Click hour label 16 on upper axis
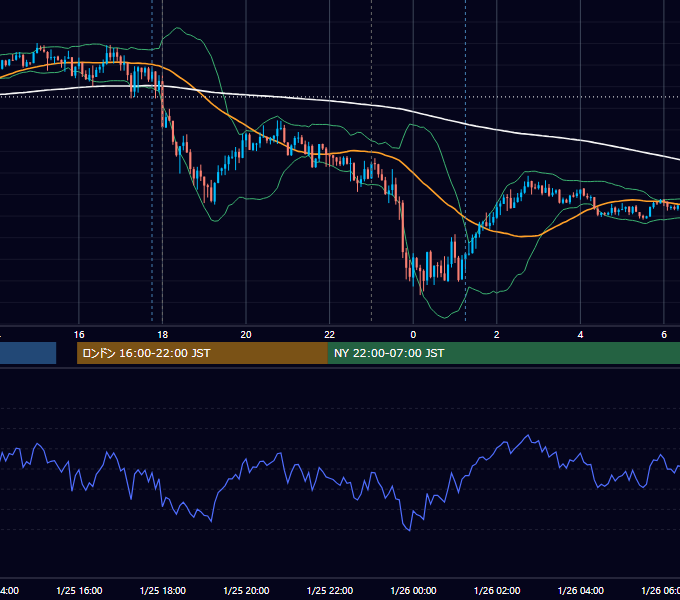 (79, 335)
